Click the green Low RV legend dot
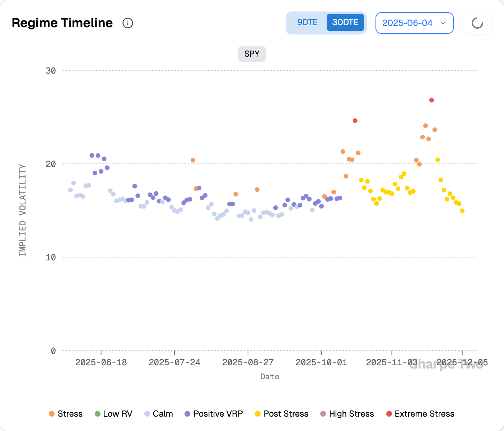Screen dimensions: 504x431 pos(97,414)
